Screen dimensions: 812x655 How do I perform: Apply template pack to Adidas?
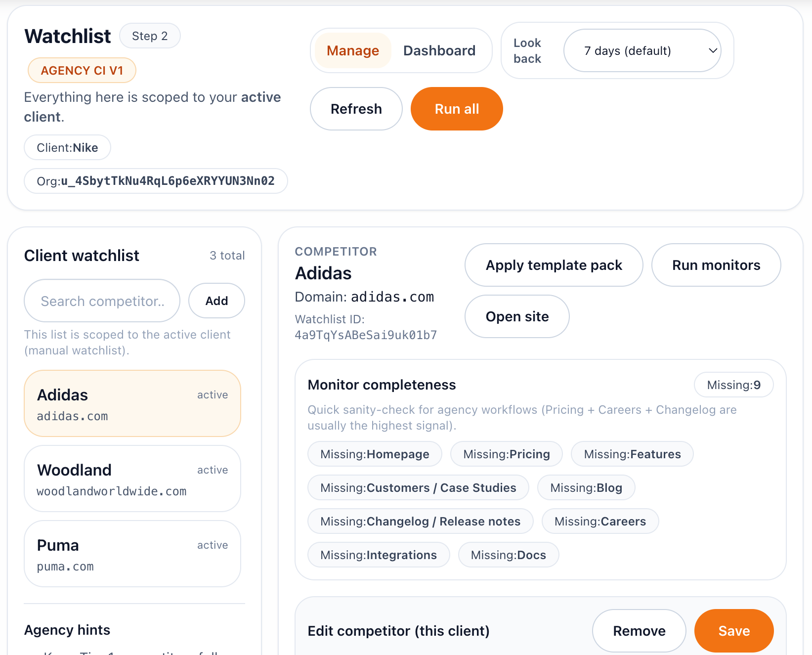tap(554, 265)
